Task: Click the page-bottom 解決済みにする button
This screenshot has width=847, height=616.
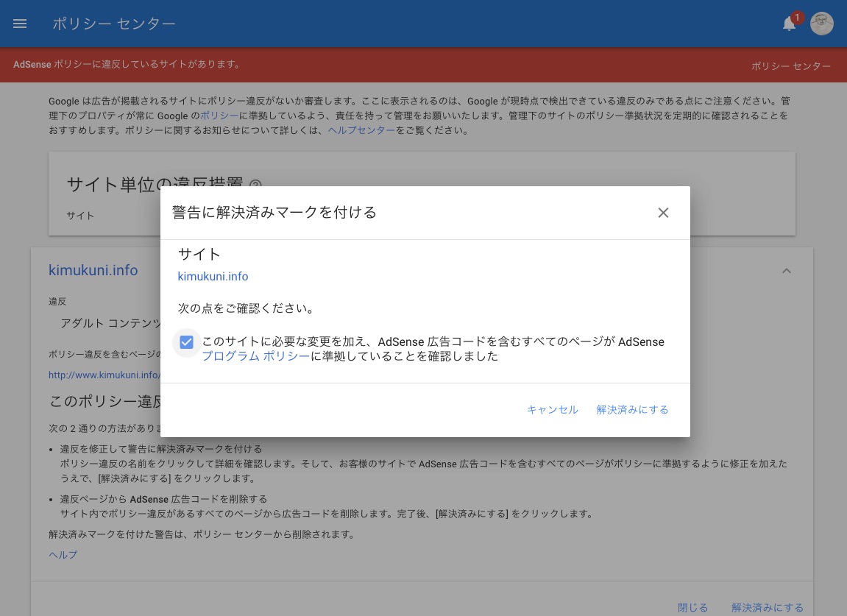Action: 767,608
